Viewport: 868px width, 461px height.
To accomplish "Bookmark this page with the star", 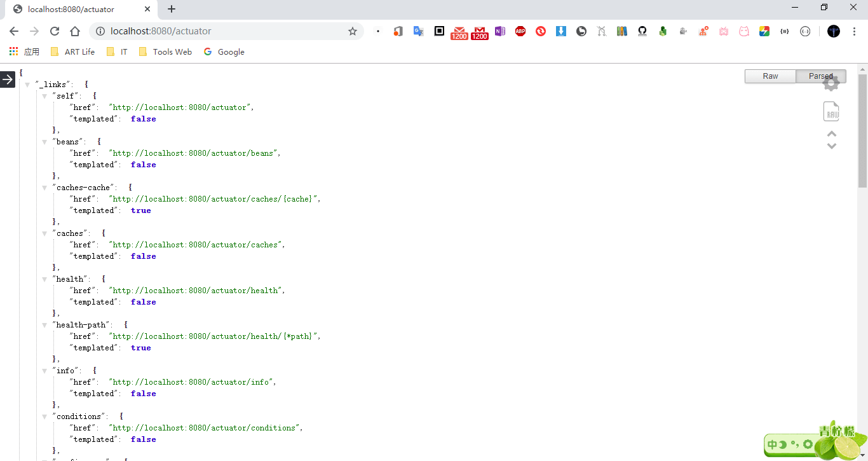I will [x=353, y=31].
